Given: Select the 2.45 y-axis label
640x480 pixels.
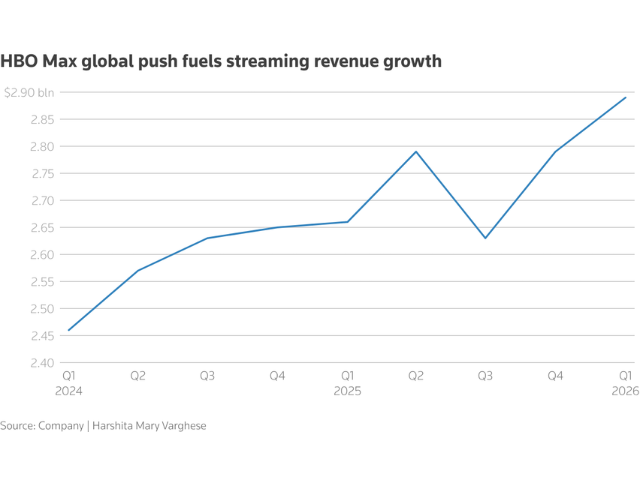Looking at the screenshot, I should point(42,336).
